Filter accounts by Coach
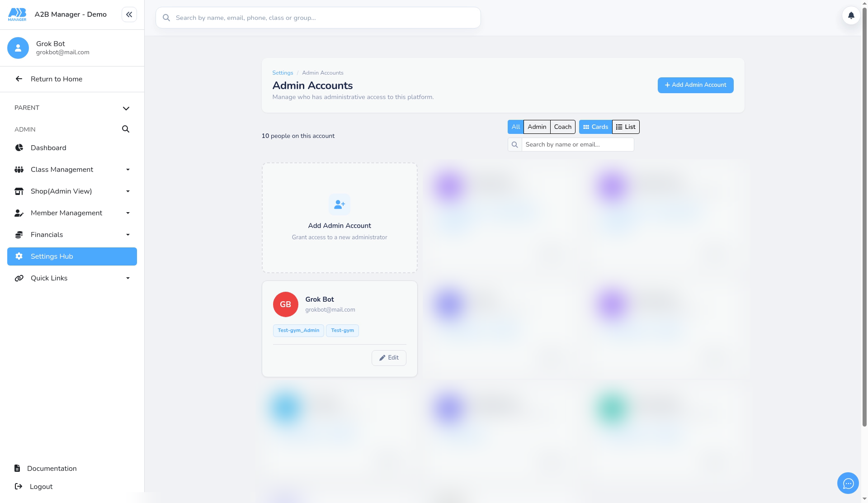868x503 pixels. (x=562, y=127)
